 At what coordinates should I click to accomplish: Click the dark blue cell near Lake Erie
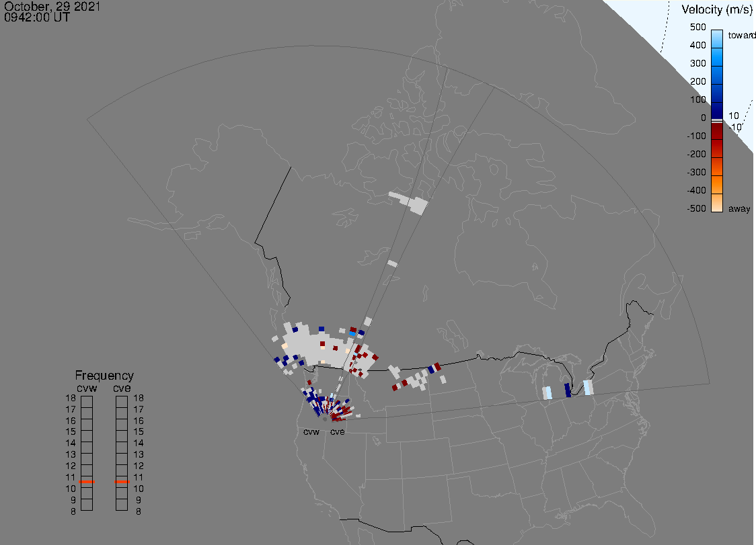click(x=568, y=390)
